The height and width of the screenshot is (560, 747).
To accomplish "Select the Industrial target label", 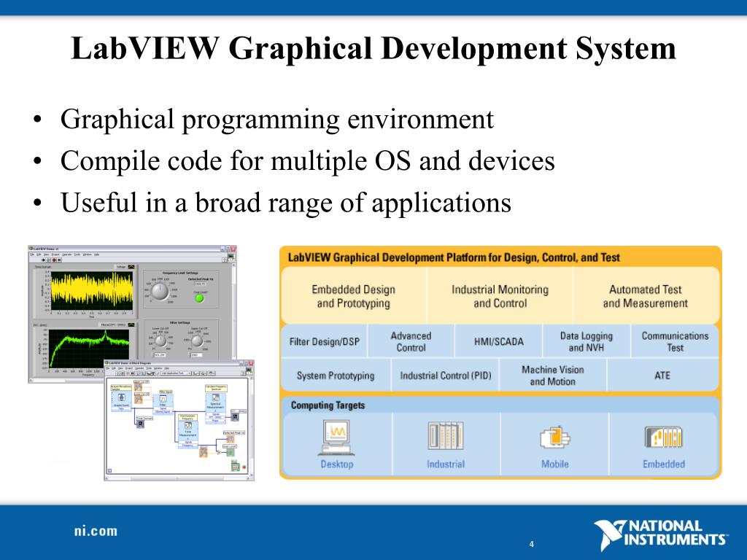I will tap(446, 464).
